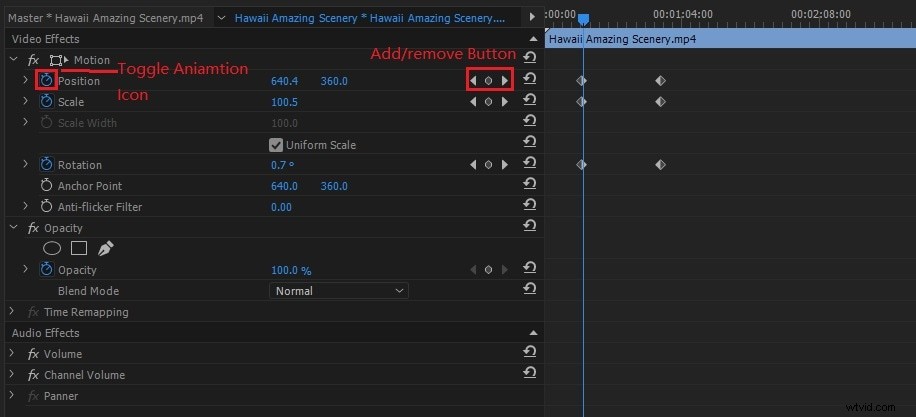Expand the Panner audio effect
The height and width of the screenshot is (417, 916).
12,395
